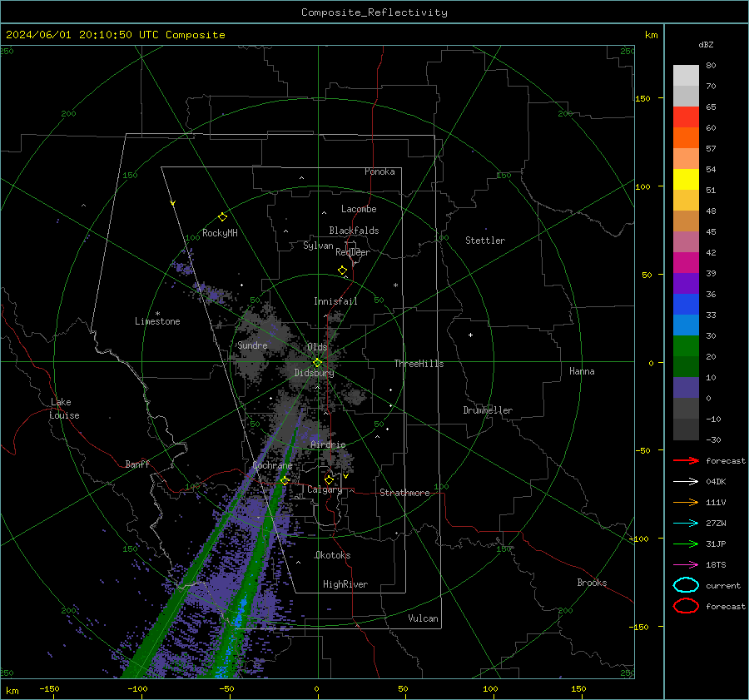The height and width of the screenshot is (700, 749).
Task: Click the Strathmore city label
Action: click(x=404, y=493)
